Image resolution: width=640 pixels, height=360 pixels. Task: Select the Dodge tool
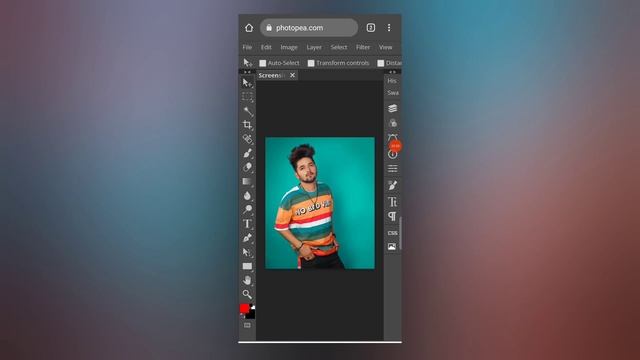click(x=247, y=209)
